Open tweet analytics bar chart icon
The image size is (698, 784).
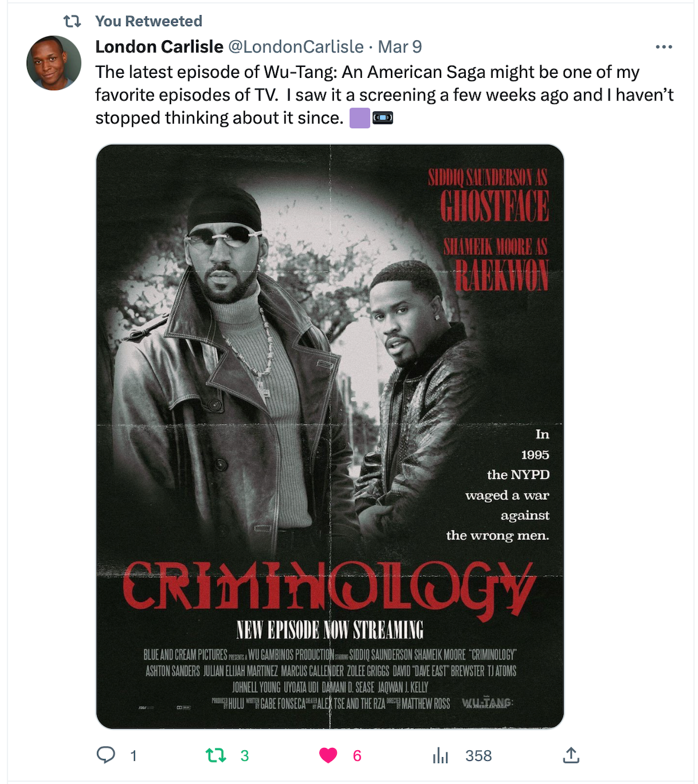click(x=440, y=756)
